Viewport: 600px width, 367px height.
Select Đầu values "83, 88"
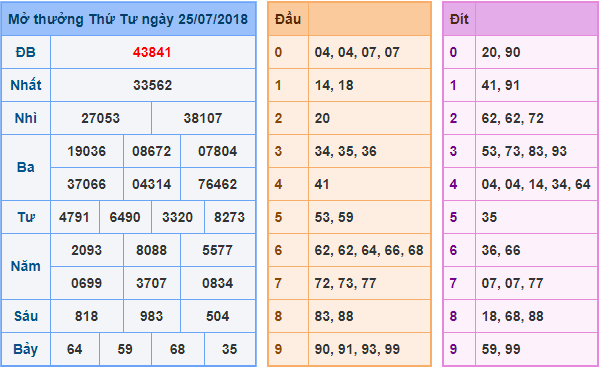334,316
